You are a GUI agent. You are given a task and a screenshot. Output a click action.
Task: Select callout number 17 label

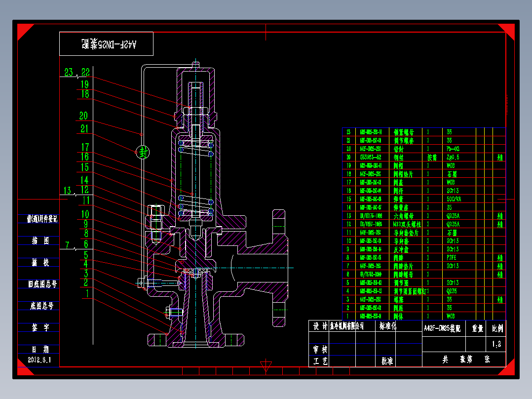point(85,147)
